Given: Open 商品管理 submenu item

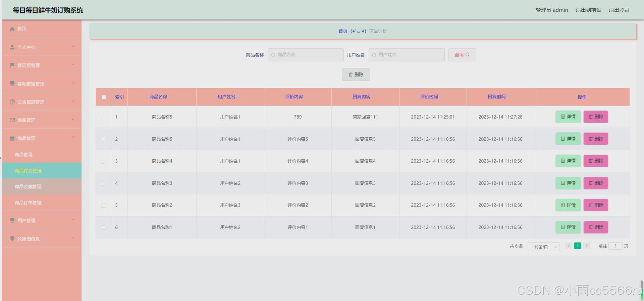Looking at the screenshot, I should click(x=42, y=155).
